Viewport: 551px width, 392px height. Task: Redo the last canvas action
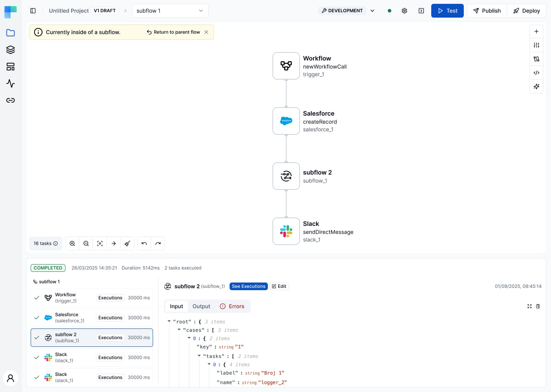[x=158, y=243]
